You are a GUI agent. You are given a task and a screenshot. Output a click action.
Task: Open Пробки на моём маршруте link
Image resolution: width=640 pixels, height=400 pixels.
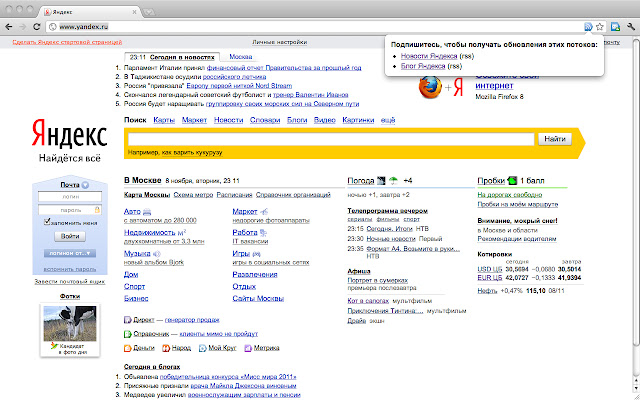(x=518, y=204)
